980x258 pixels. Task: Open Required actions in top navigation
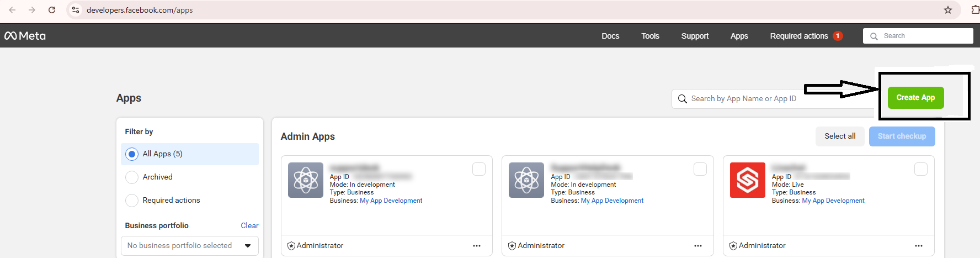(799, 36)
